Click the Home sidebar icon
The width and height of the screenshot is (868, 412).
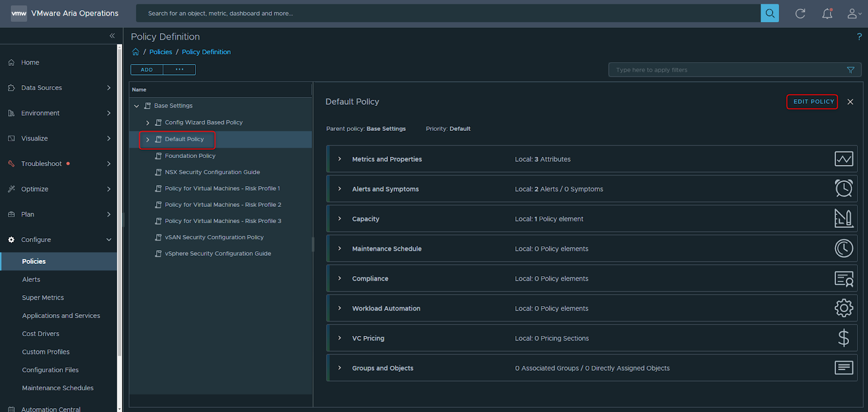pyautogui.click(x=11, y=62)
